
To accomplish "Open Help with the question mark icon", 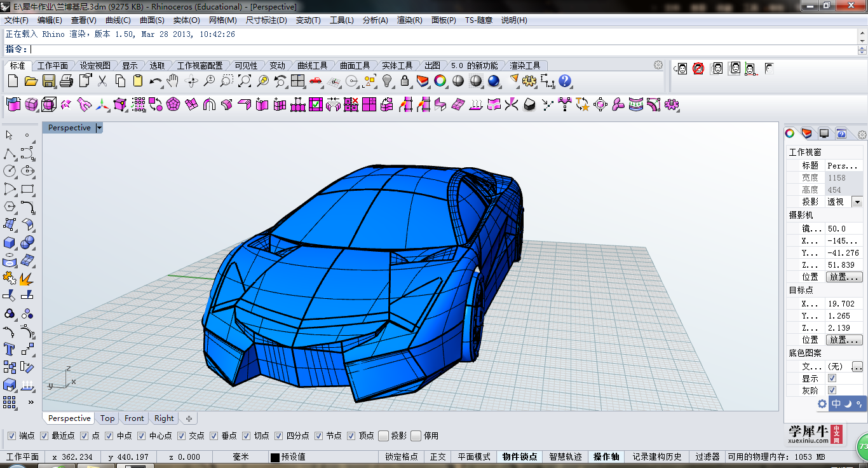I will (565, 81).
